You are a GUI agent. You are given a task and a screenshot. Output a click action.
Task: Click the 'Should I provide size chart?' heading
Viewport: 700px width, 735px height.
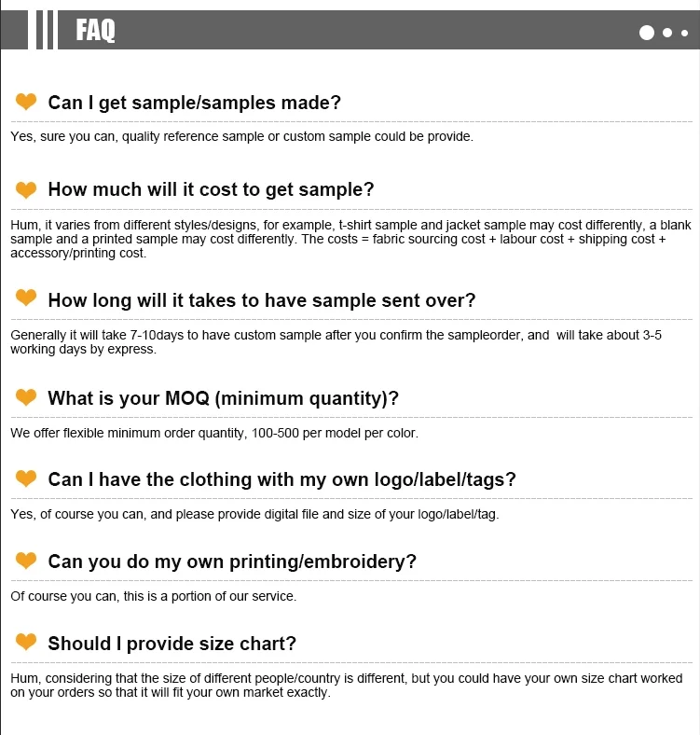pyautogui.click(x=172, y=644)
